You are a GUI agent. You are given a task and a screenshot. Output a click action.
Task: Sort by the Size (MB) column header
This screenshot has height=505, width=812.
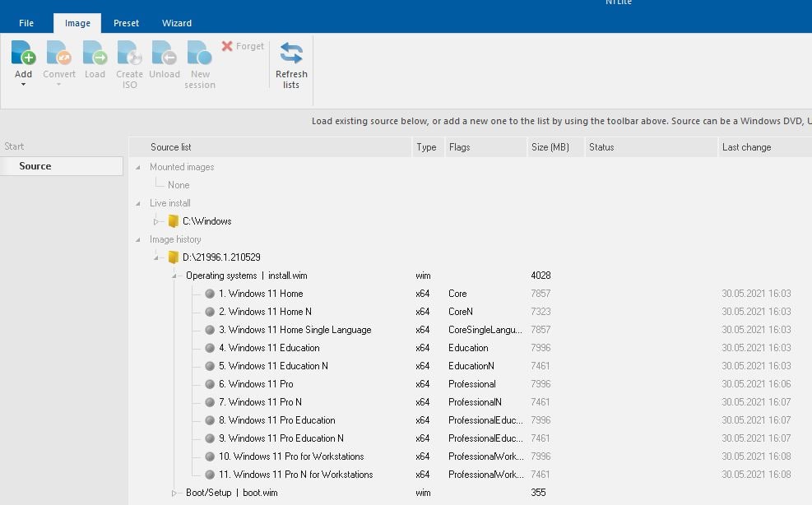click(x=555, y=147)
